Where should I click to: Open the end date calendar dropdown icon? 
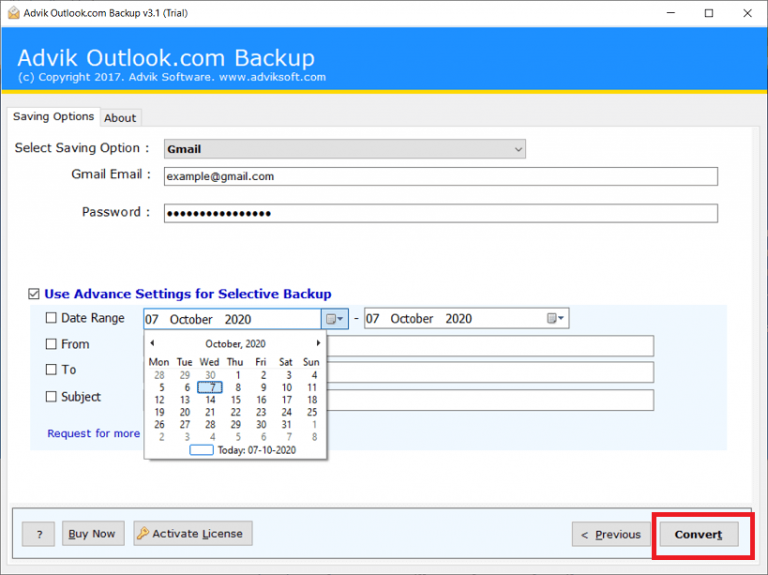[555, 319]
